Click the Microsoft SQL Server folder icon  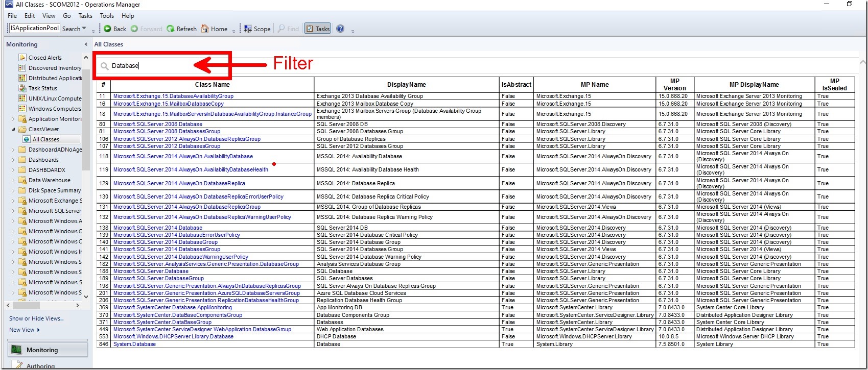click(22, 211)
